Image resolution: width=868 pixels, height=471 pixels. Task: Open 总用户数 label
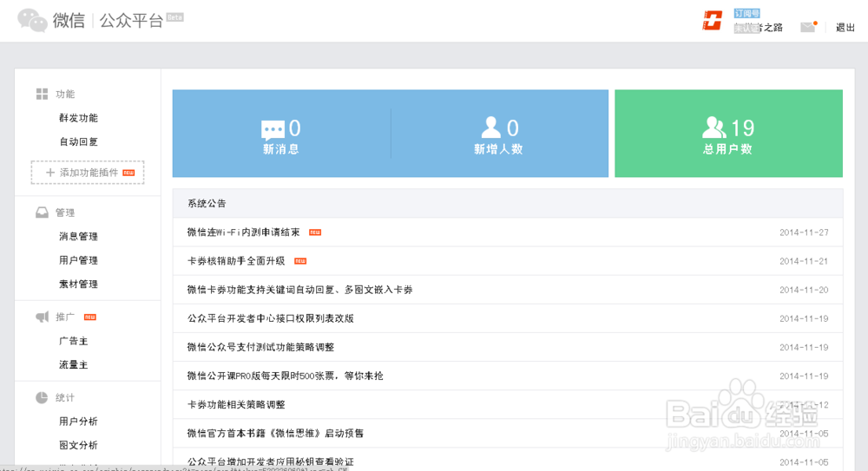(x=727, y=149)
